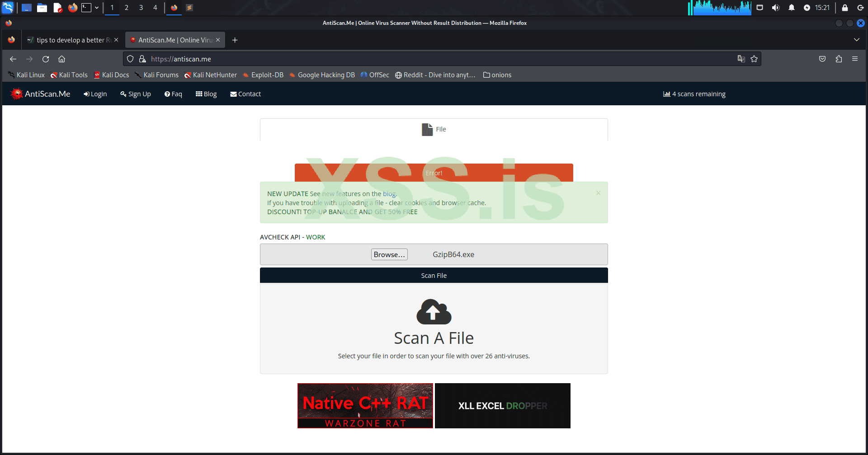Viewport: 868px width, 455px height.
Task: Open the Firefox hamburger menu
Action: click(855, 59)
